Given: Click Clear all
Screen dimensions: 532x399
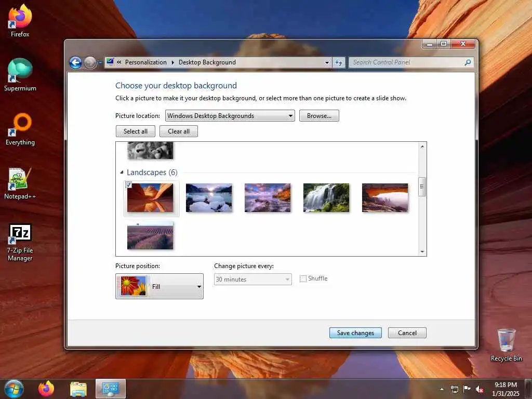Looking at the screenshot, I should click(179, 131).
